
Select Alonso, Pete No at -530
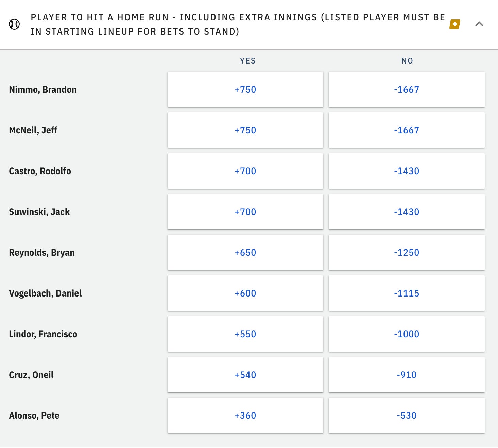click(x=406, y=415)
